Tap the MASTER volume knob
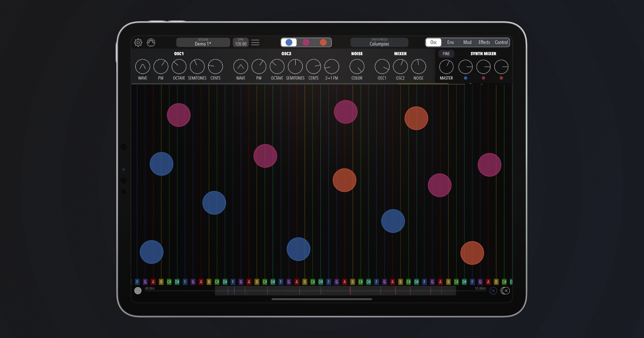 (x=447, y=67)
